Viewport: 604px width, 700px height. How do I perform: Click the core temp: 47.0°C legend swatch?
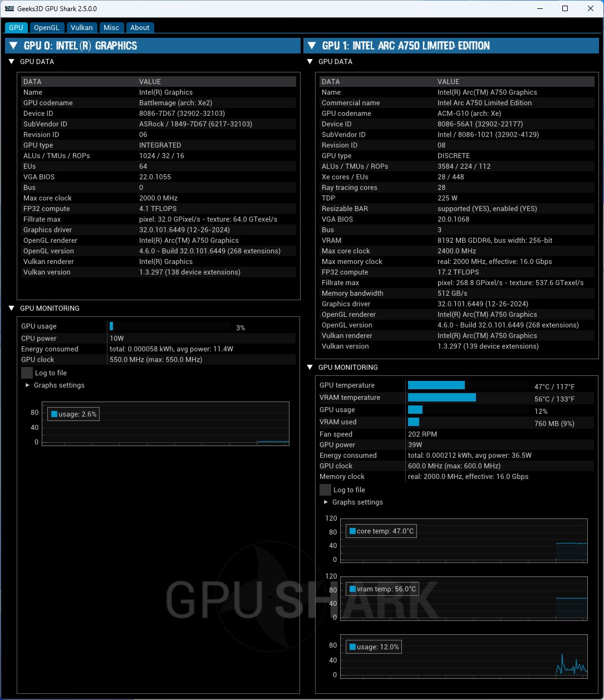pyautogui.click(x=352, y=531)
